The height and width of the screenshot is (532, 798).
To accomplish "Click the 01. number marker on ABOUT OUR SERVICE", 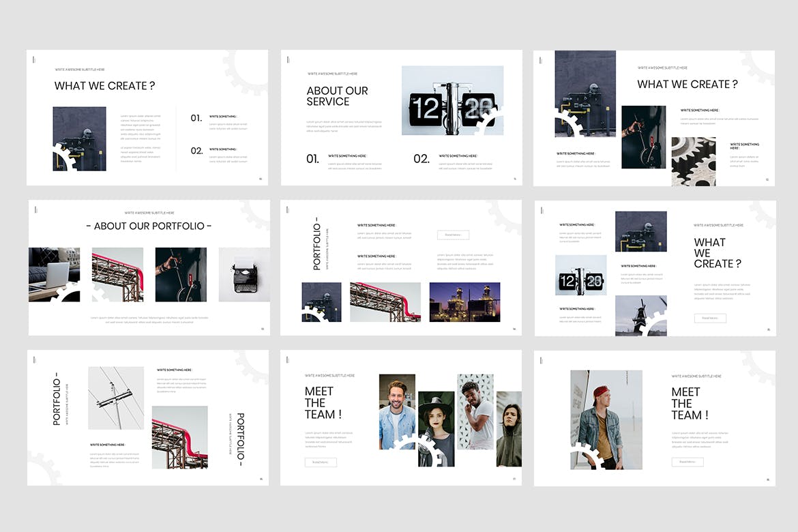I will click(312, 159).
